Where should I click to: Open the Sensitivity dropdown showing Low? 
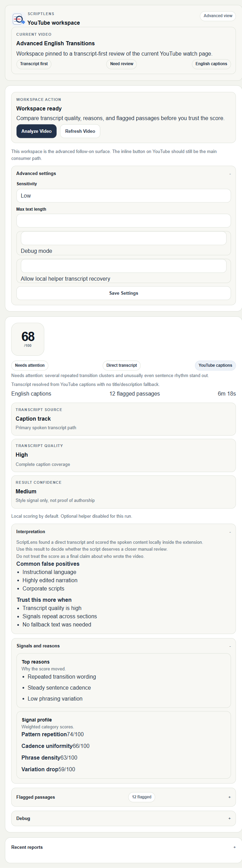click(x=124, y=196)
